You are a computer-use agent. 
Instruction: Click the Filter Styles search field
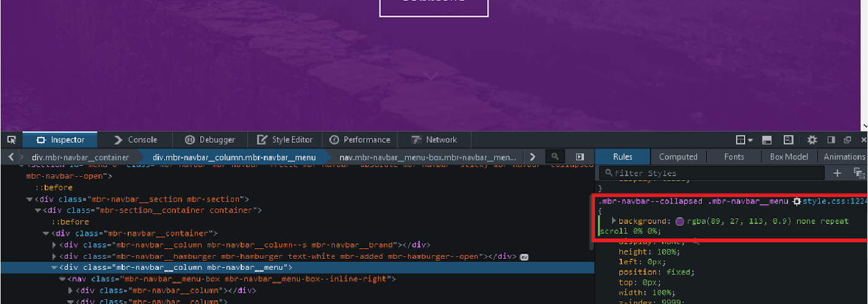(x=713, y=173)
